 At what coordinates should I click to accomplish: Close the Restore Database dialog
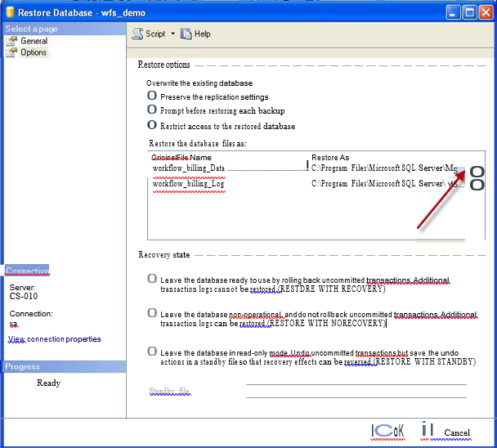(486, 13)
